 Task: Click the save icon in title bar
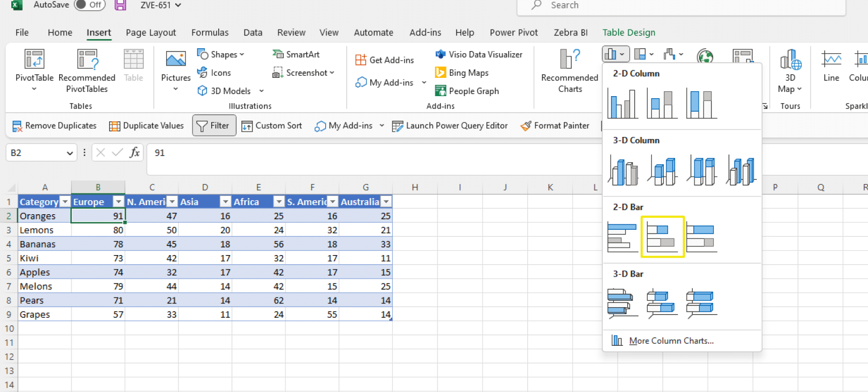tap(120, 5)
